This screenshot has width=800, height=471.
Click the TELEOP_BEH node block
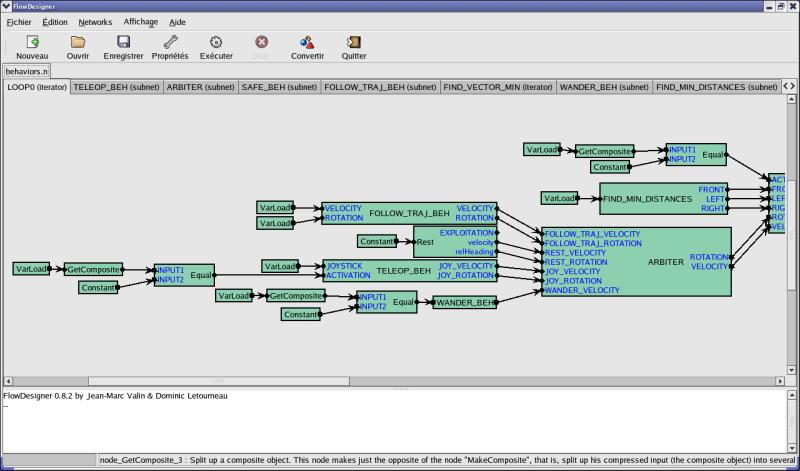pyautogui.click(x=403, y=271)
